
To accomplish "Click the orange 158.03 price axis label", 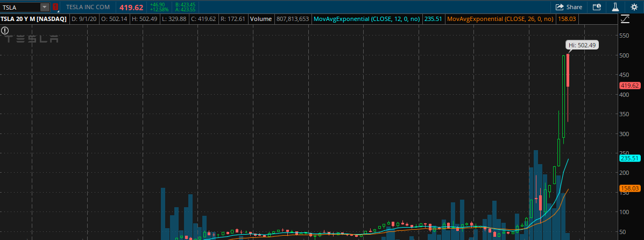I will coord(630,188).
